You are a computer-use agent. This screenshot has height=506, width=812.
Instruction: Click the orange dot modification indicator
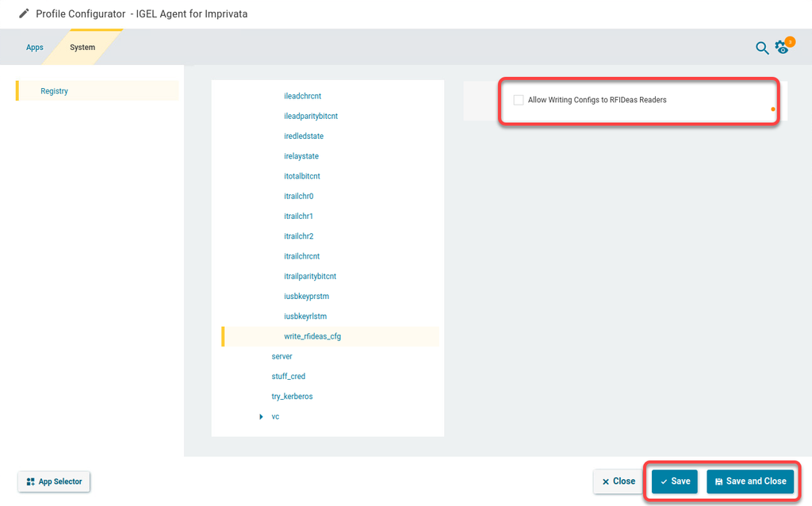(773, 109)
